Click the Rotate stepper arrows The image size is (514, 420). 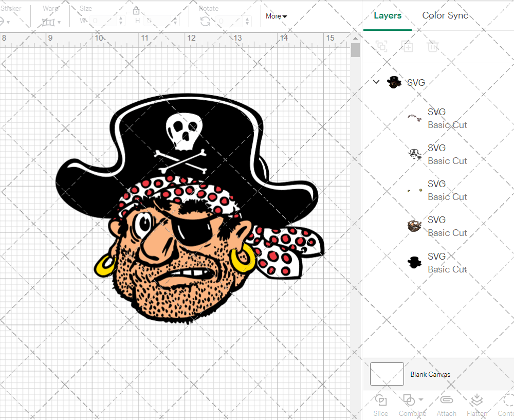(247, 21)
